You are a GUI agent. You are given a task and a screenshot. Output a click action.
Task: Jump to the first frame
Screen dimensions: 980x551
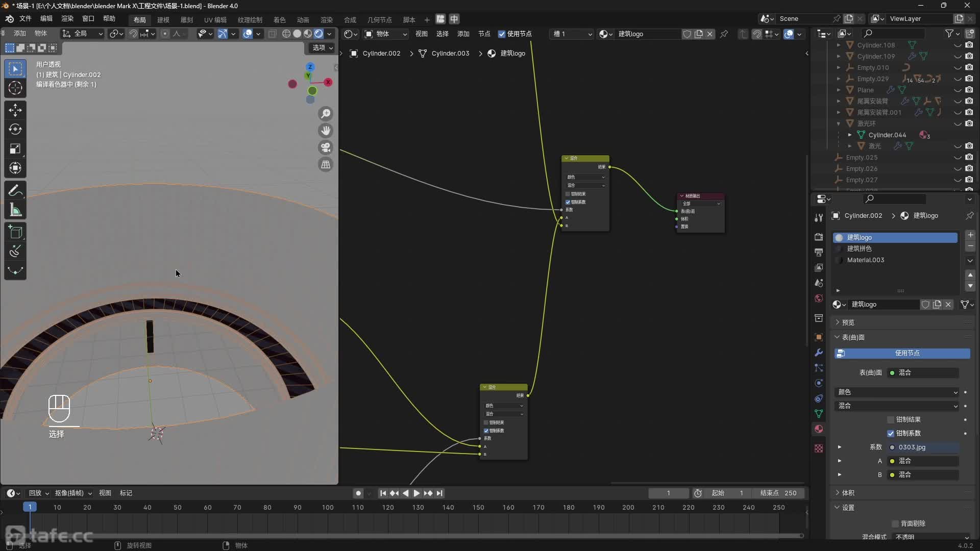pos(383,493)
